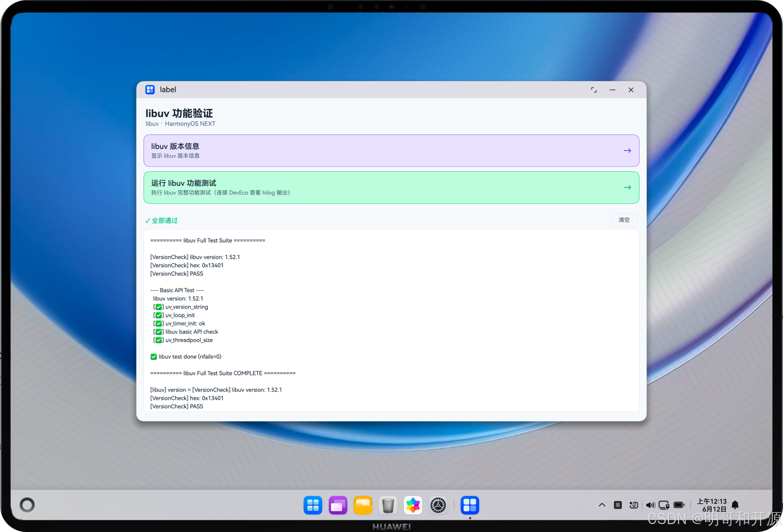Click the label app icon in title bar
Image resolution: width=783 pixels, height=532 pixels.
(x=150, y=90)
